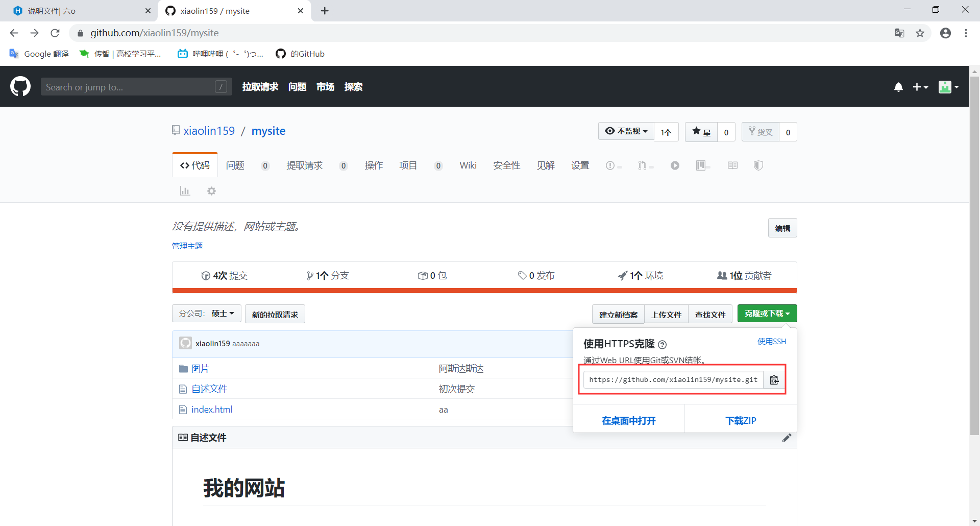Click the commit author avatar xiaolin159
980x526 pixels.
[186, 343]
